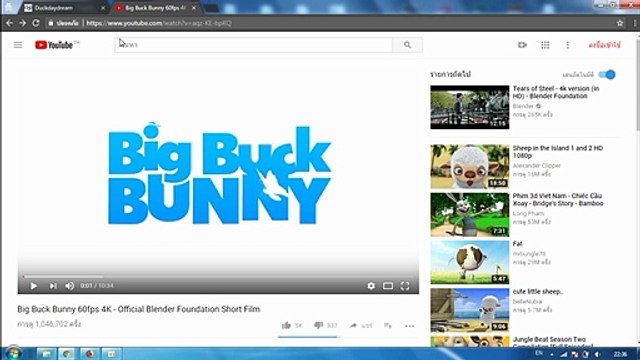Open cute little sheep thumbnail

click(470, 310)
